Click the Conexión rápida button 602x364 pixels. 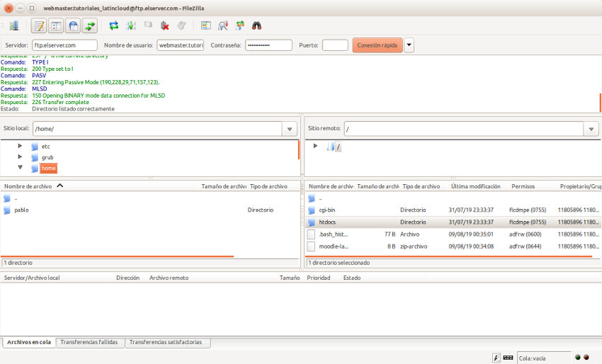click(377, 45)
